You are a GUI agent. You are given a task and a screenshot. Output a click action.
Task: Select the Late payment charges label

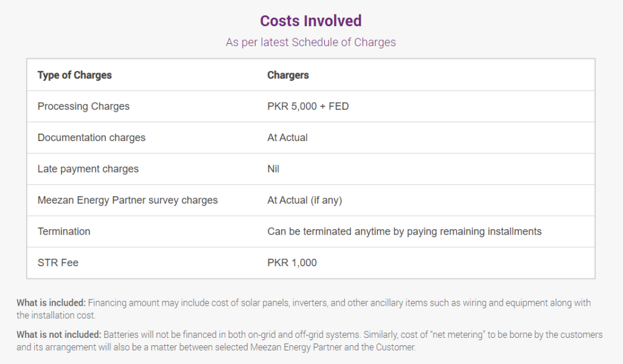tap(88, 169)
